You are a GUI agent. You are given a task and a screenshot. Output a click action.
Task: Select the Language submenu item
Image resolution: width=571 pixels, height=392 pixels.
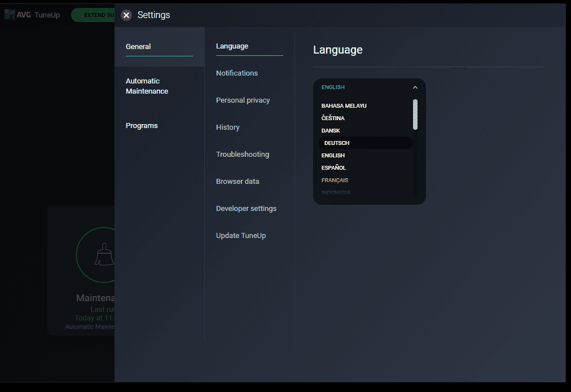click(232, 46)
